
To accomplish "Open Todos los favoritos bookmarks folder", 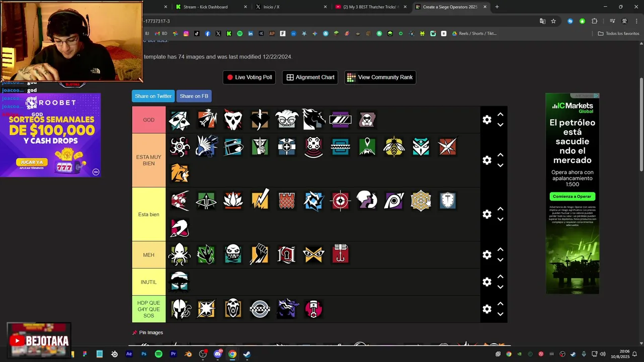I will [x=618, y=34].
